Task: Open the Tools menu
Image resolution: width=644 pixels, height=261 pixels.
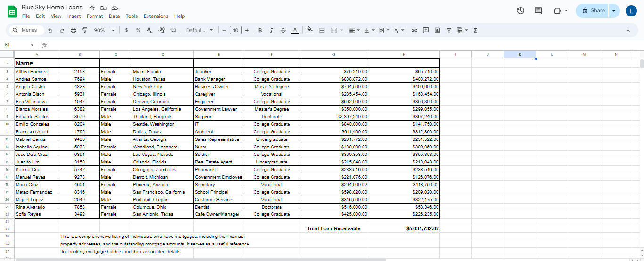Action: pyautogui.click(x=132, y=16)
